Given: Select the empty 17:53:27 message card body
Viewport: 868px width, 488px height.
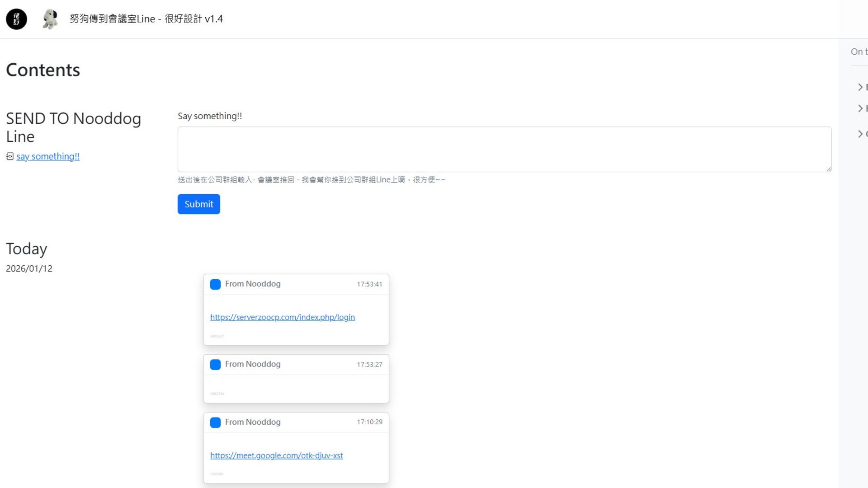Looking at the screenshot, I should pyautogui.click(x=296, y=388).
